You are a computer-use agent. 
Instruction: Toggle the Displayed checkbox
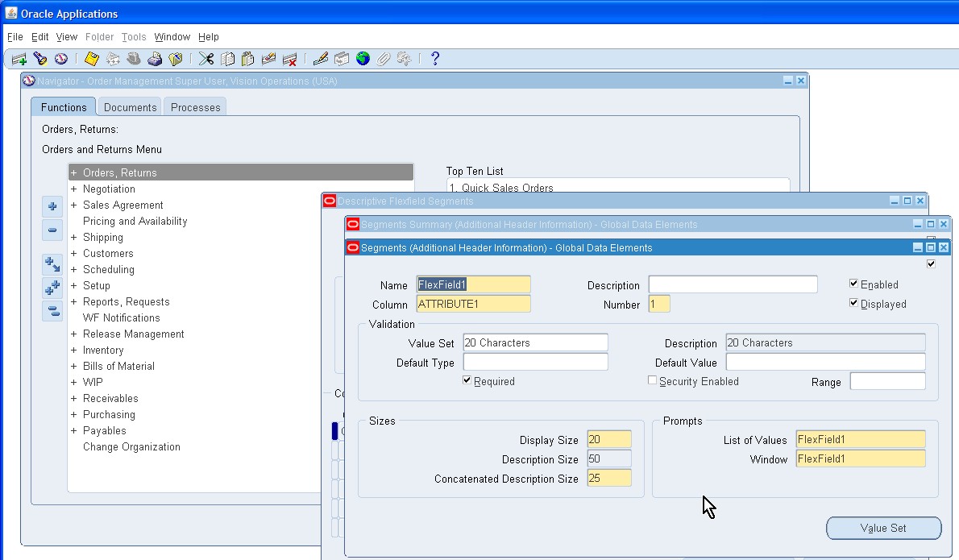pyautogui.click(x=853, y=303)
